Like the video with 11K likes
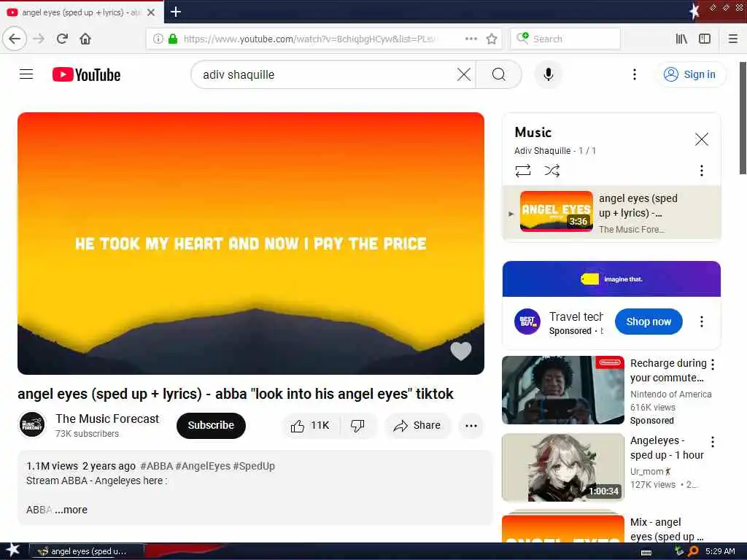This screenshot has height=560, width=747. coord(311,425)
